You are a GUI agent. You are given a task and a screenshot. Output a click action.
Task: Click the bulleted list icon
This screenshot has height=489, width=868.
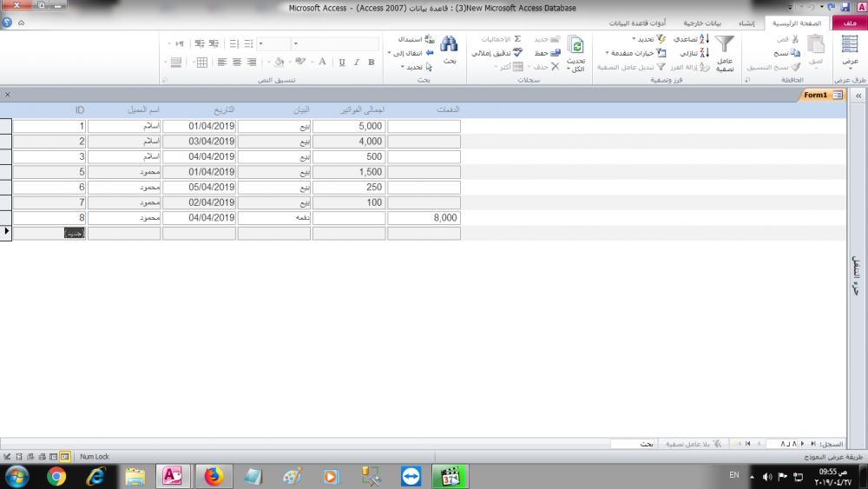coord(248,43)
